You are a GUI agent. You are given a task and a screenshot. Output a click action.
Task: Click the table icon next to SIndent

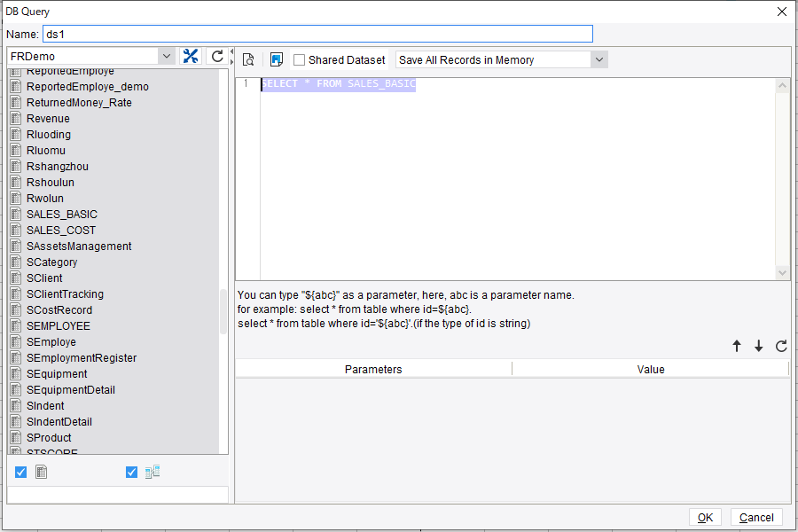16,405
